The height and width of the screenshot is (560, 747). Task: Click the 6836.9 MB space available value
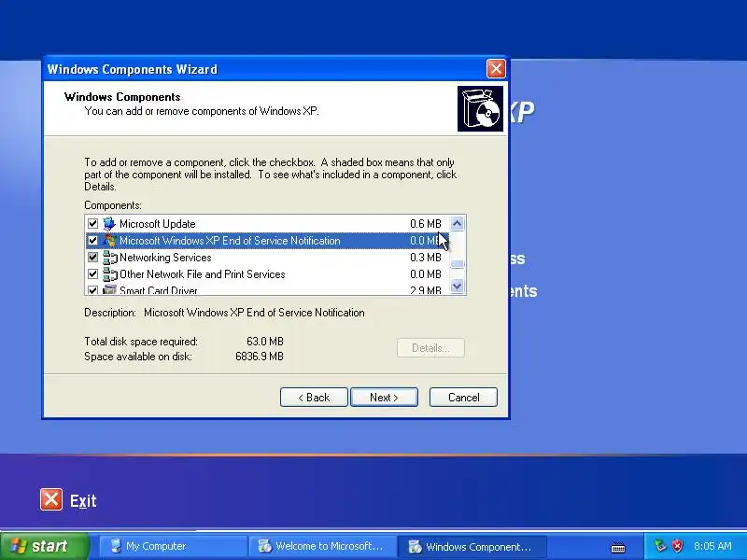(260, 357)
